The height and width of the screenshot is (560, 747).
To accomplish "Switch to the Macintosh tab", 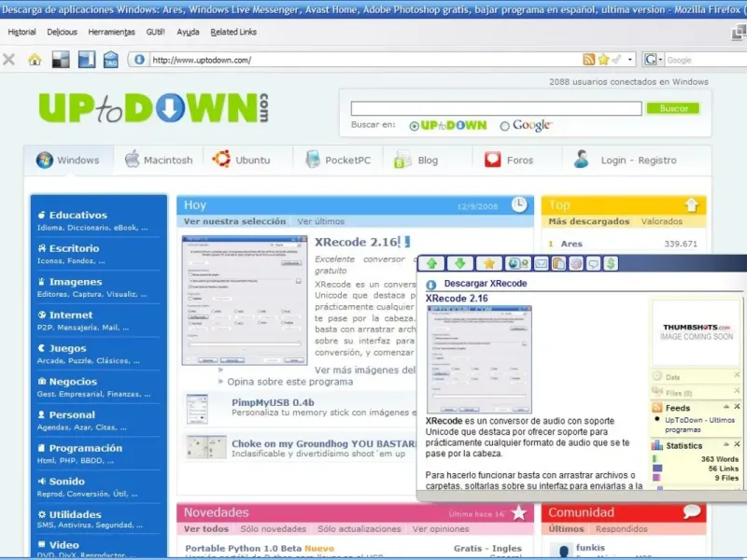I will tap(159, 160).
